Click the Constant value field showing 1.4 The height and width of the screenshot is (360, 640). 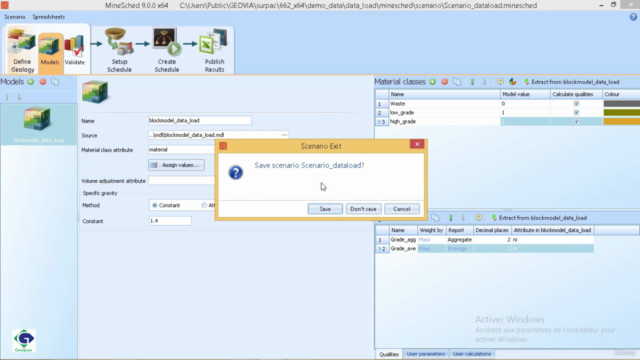pyautogui.click(x=170, y=221)
